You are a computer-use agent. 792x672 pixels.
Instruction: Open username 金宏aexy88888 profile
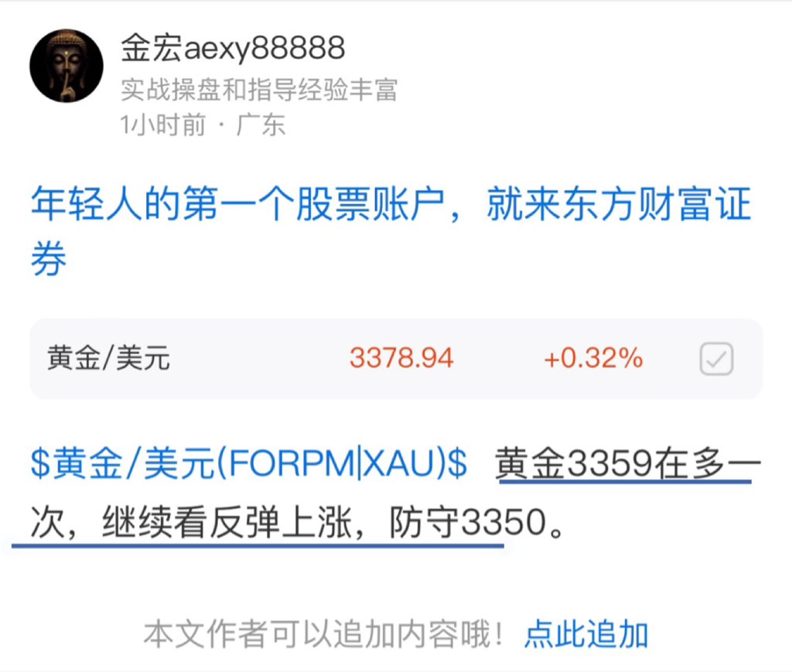click(233, 49)
